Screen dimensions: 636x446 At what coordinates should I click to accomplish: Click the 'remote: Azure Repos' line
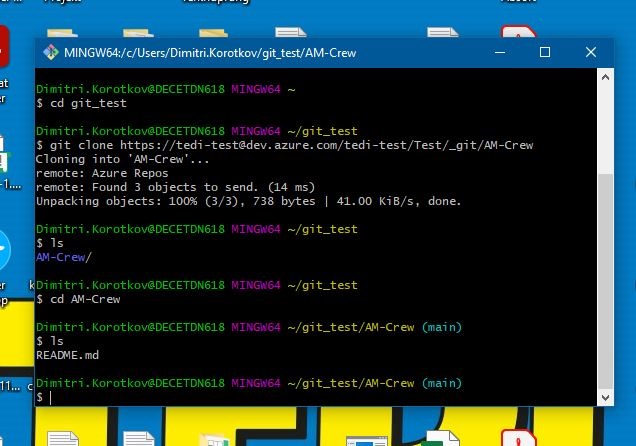[102, 174]
